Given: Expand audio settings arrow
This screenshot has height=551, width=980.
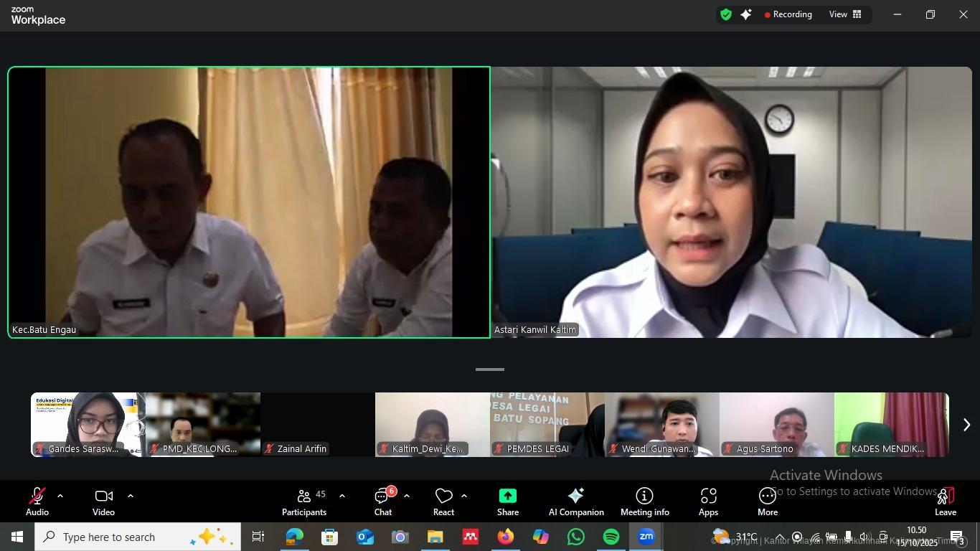Looking at the screenshot, I should click(60, 496).
